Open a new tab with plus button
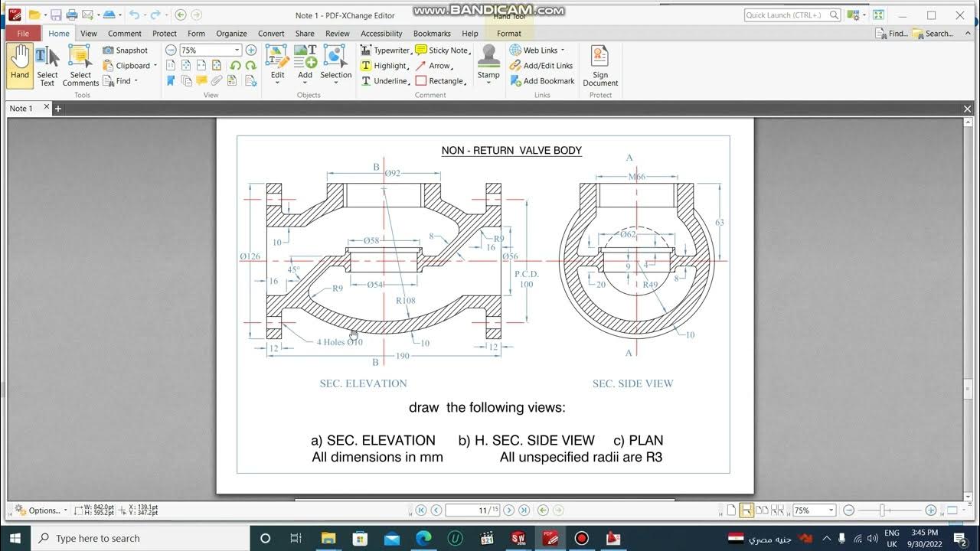The width and height of the screenshot is (980, 551). (57, 109)
